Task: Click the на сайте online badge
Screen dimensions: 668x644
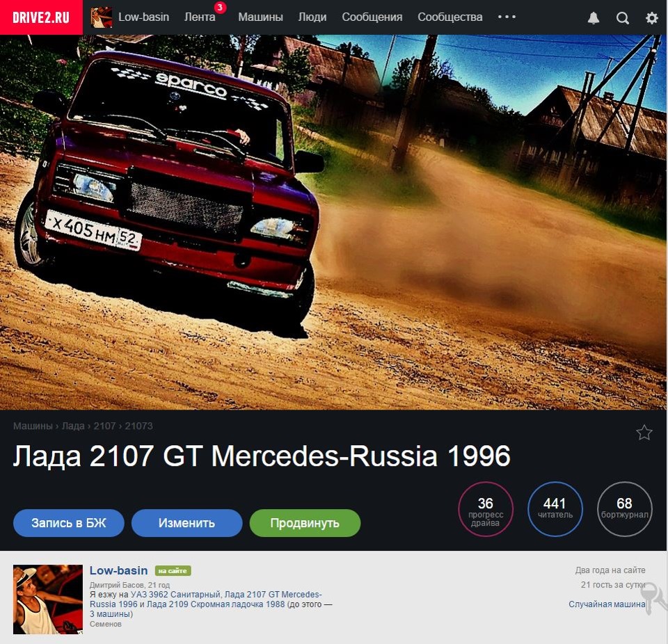Action: coord(173,571)
